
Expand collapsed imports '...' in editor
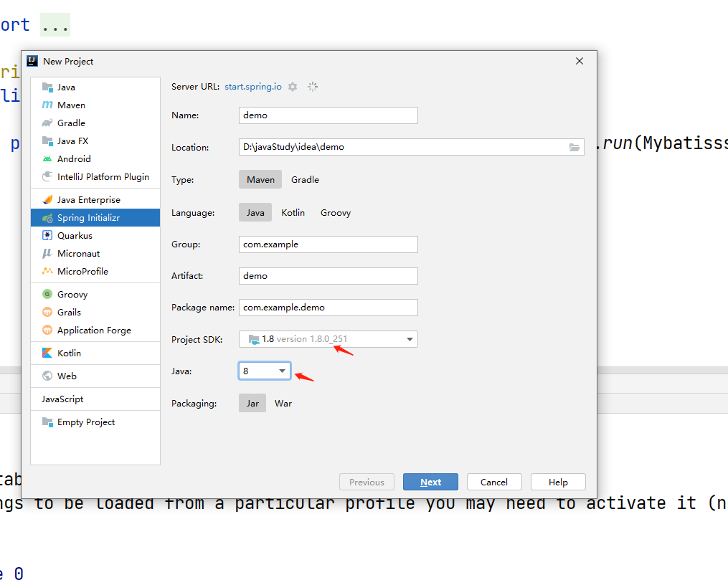click(55, 25)
